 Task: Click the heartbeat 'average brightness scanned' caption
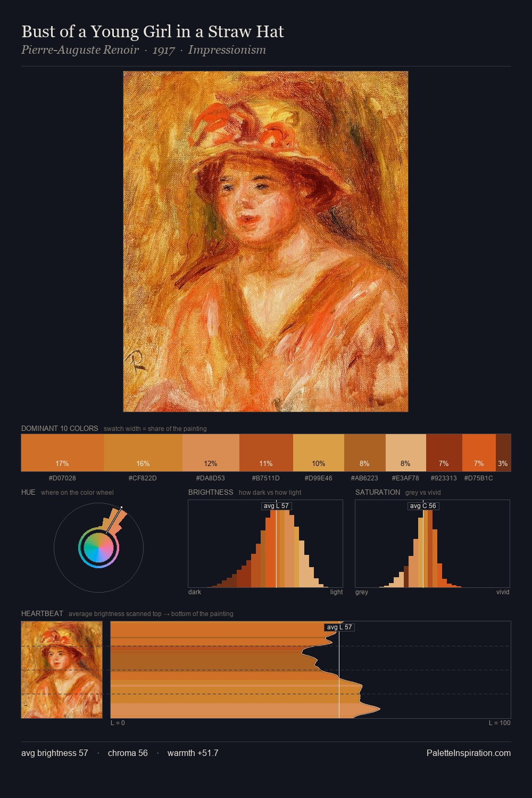point(151,614)
